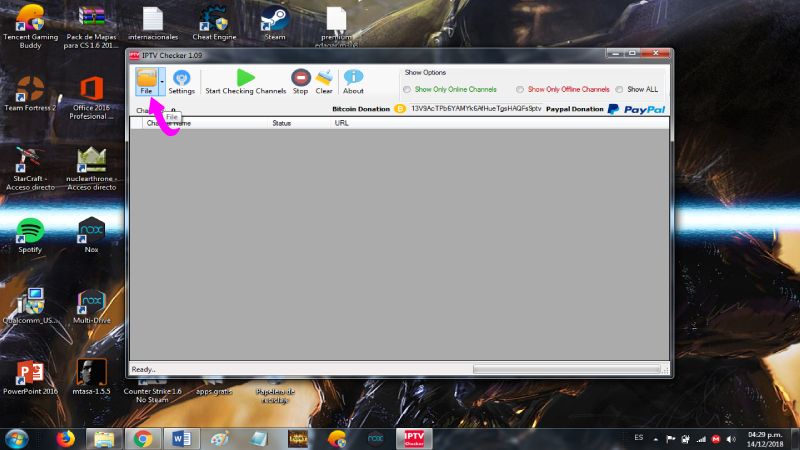Image resolution: width=800 pixels, height=450 pixels.
Task: Click the red Stop icon
Action: point(300,80)
